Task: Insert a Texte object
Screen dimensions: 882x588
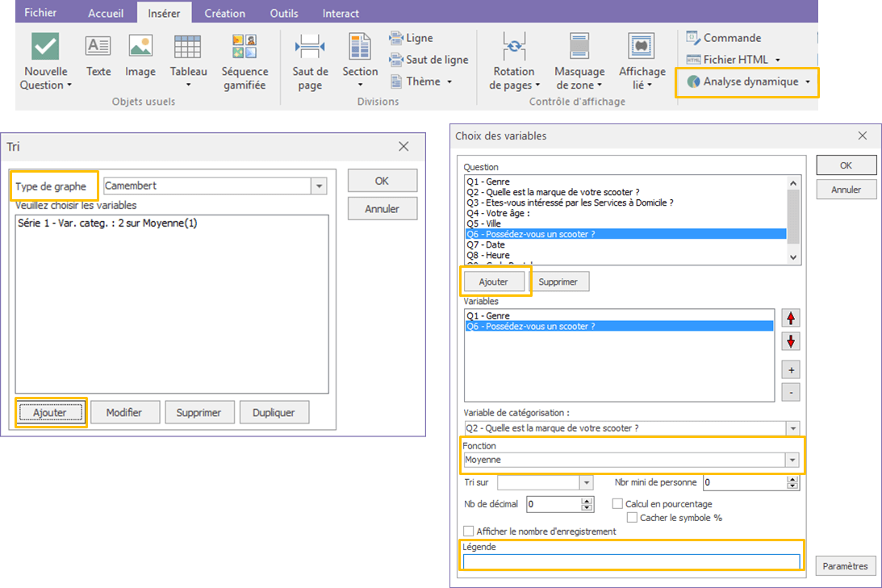Action: (98, 55)
